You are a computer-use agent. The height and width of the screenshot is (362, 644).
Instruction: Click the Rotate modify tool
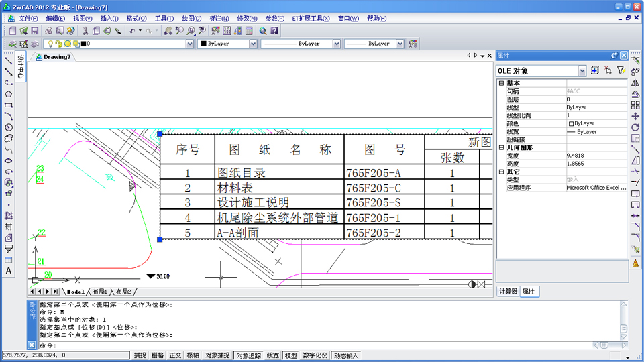pyautogui.click(x=635, y=126)
